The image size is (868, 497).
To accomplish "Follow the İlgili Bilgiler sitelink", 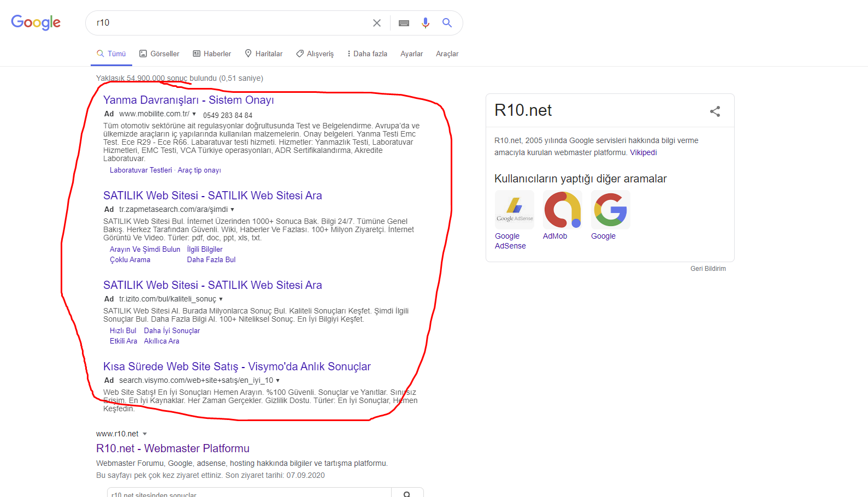I will (x=205, y=250).
